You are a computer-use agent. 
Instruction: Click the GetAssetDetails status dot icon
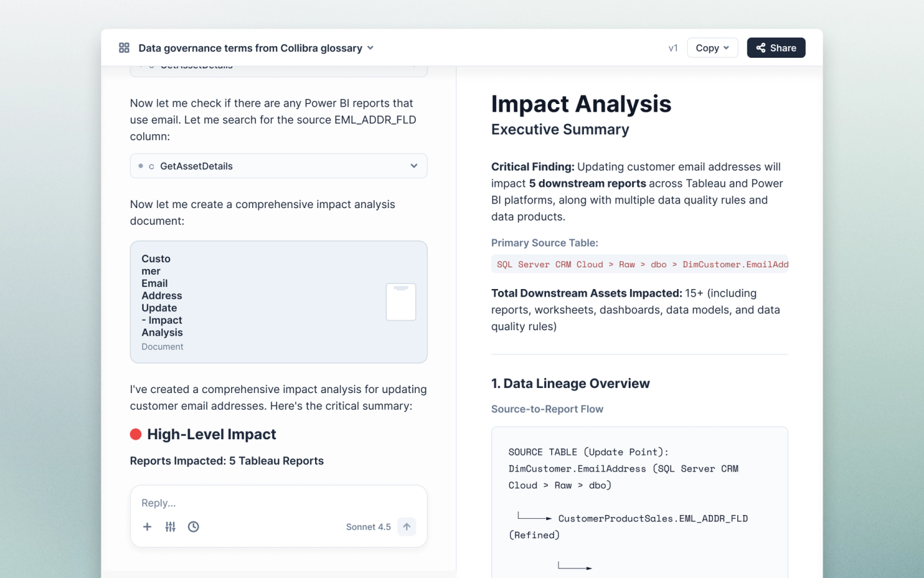pyautogui.click(x=141, y=166)
